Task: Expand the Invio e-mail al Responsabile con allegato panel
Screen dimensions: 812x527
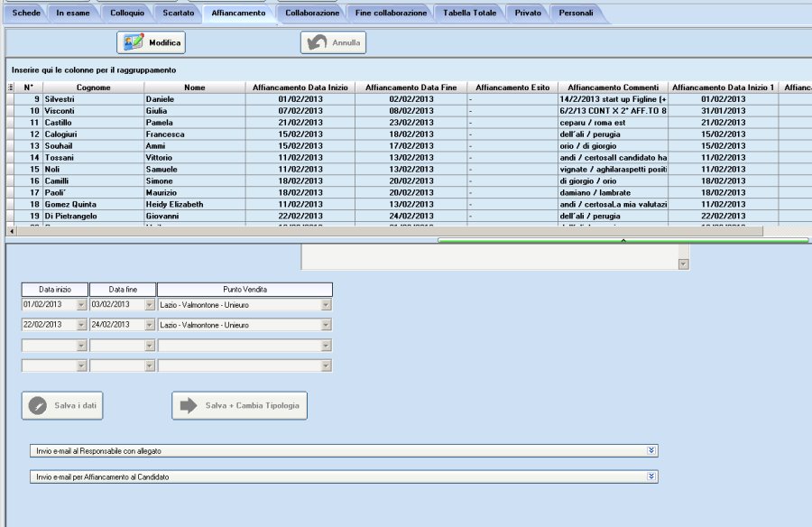Action: (651, 450)
